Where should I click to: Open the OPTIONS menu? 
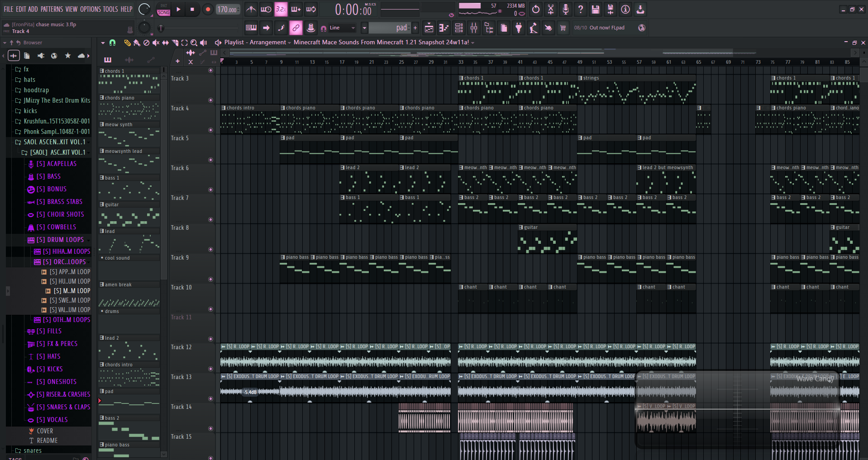tap(90, 9)
